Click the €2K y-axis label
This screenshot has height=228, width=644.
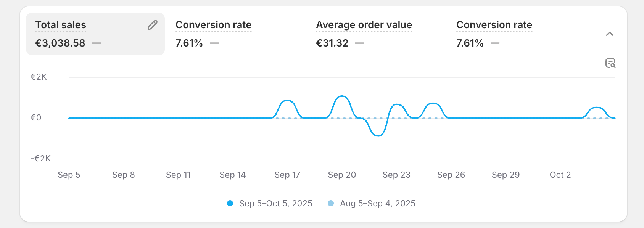(x=39, y=77)
